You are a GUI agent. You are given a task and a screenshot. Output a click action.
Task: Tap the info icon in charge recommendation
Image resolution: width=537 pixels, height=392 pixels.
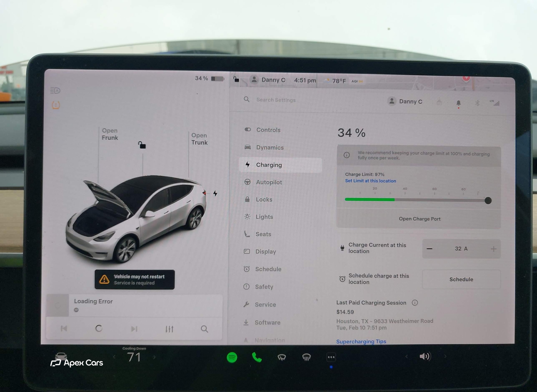tap(347, 155)
